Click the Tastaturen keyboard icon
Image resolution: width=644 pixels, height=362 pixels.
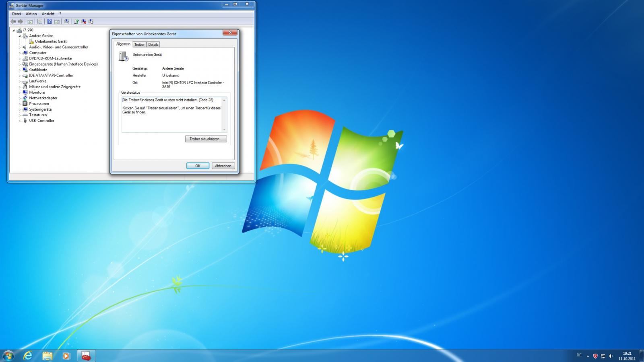25,115
